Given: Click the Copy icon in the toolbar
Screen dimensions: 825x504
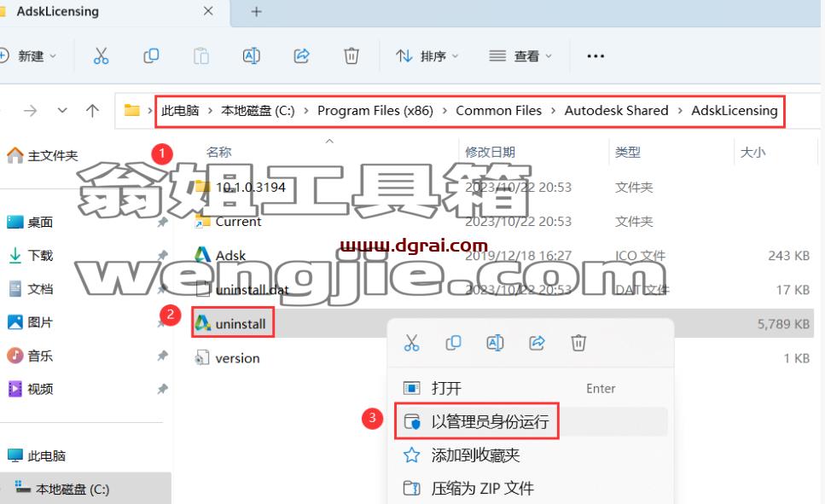Looking at the screenshot, I should tap(151, 55).
